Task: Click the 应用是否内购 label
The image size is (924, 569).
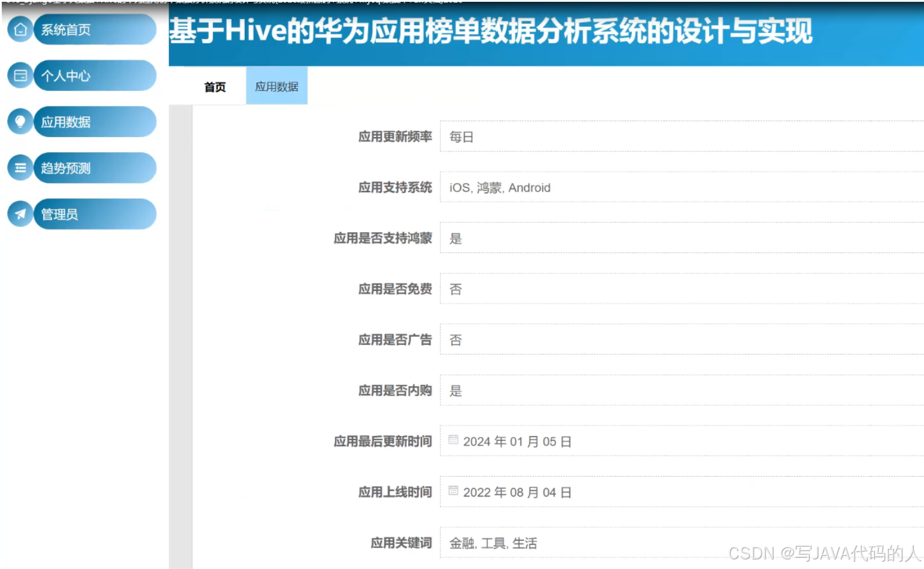Action: [x=395, y=391]
